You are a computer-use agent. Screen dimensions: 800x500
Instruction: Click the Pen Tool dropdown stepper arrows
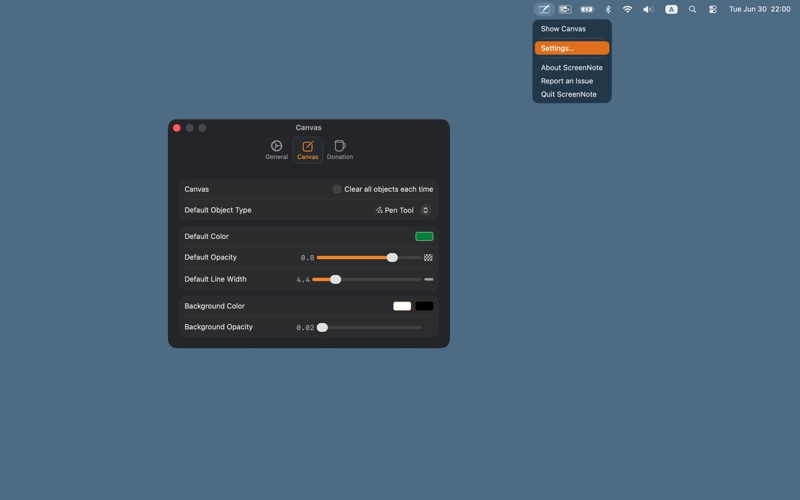[425, 210]
